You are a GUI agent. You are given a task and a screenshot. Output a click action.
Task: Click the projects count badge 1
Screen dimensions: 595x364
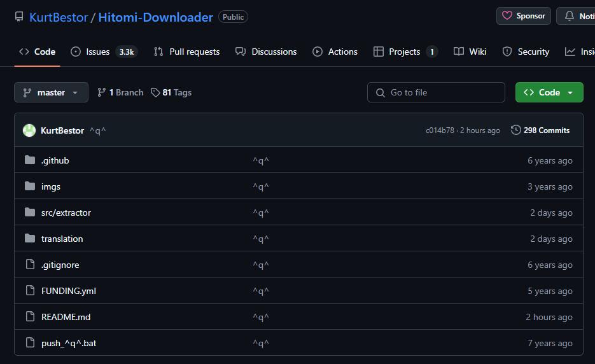(432, 52)
